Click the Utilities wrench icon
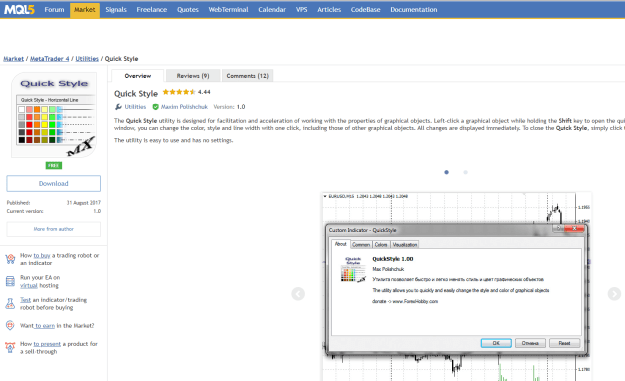Viewport: 625px width, 381px height. pos(118,107)
